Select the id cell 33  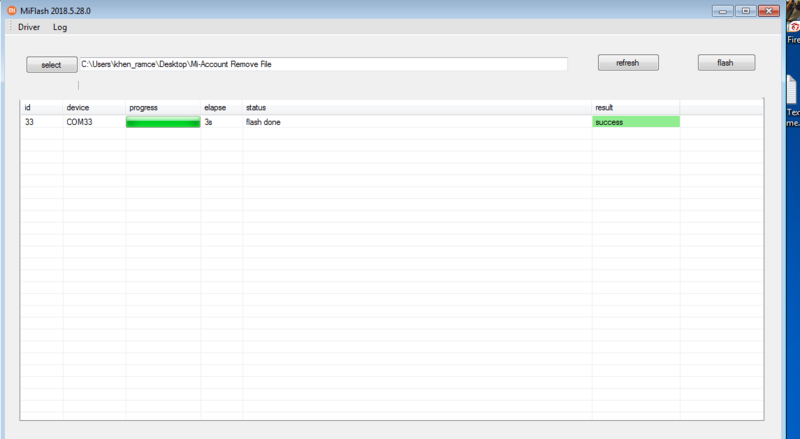pos(42,122)
